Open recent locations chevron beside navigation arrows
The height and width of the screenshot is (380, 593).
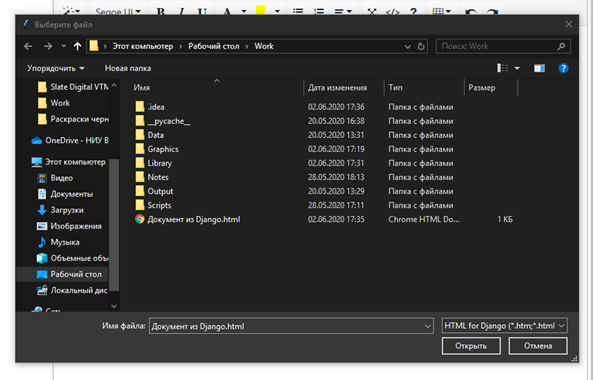[64, 46]
